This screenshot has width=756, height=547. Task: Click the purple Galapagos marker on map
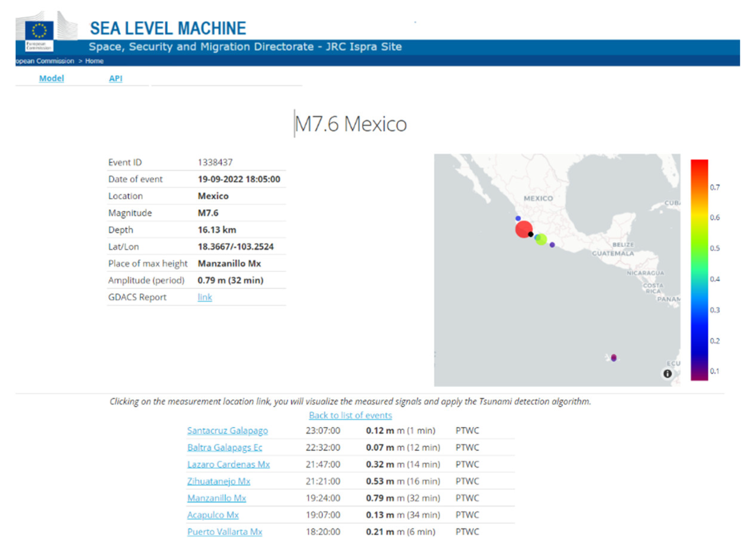coord(614,358)
